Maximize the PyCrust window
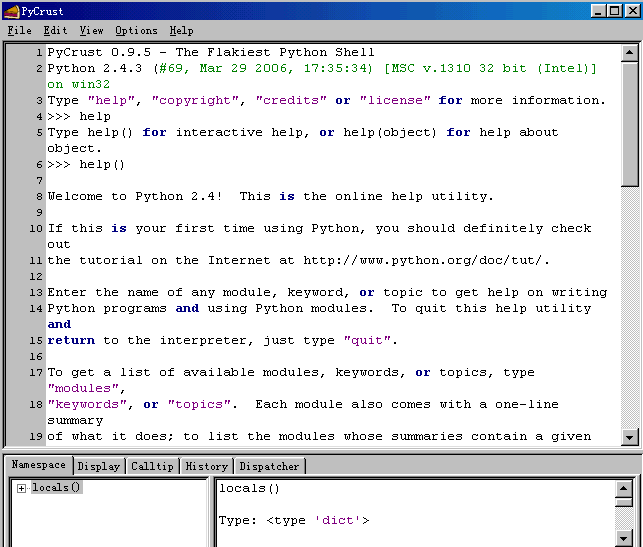This screenshot has height=547, width=643. click(x=614, y=11)
